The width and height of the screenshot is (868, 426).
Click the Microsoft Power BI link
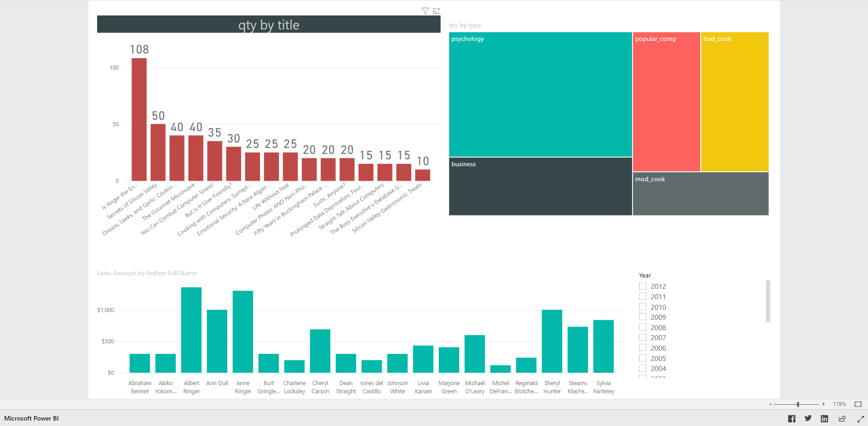click(x=31, y=418)
